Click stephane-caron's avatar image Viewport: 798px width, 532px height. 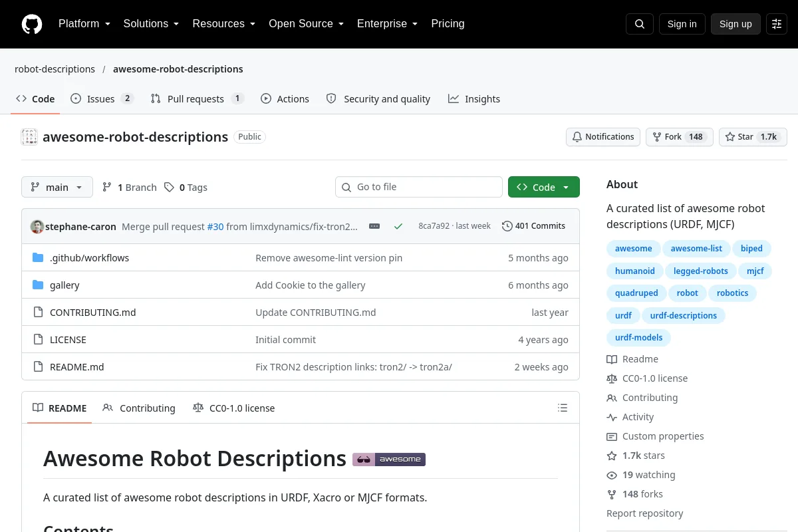(37, 226)
